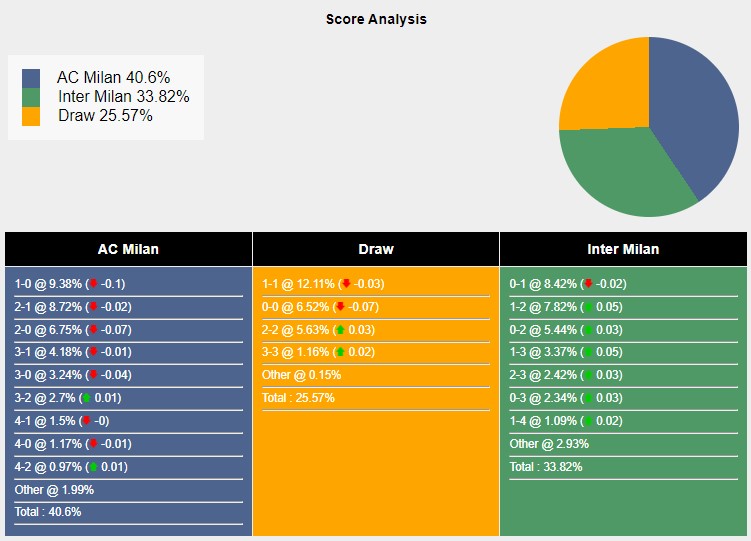The width and height of the screenshot is (751, 541).
Task: Select the 'Inter Milan 33.82%' legend label
Action: point(124,97)
